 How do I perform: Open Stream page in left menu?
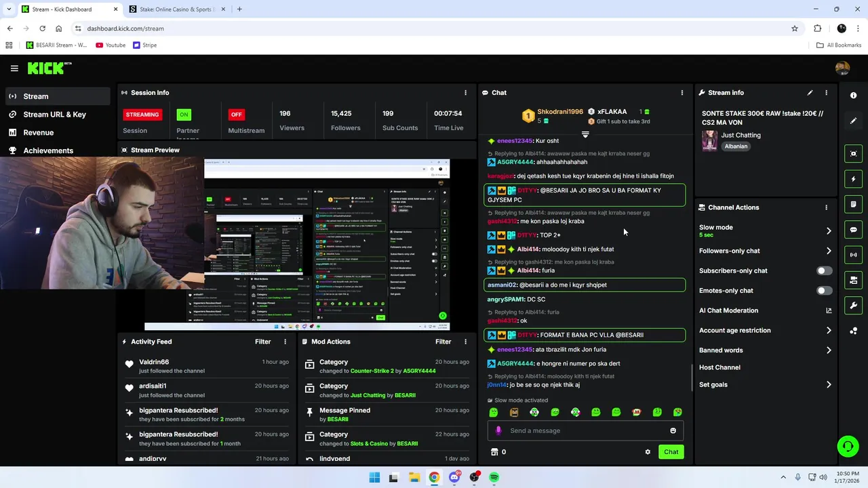tap(57, 96)
